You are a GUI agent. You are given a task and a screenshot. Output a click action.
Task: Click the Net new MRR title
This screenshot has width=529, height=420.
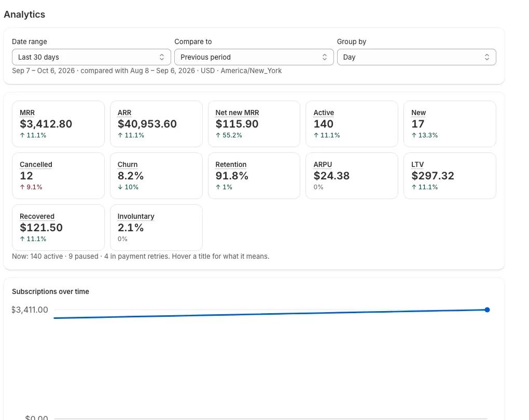click(237, 113)
